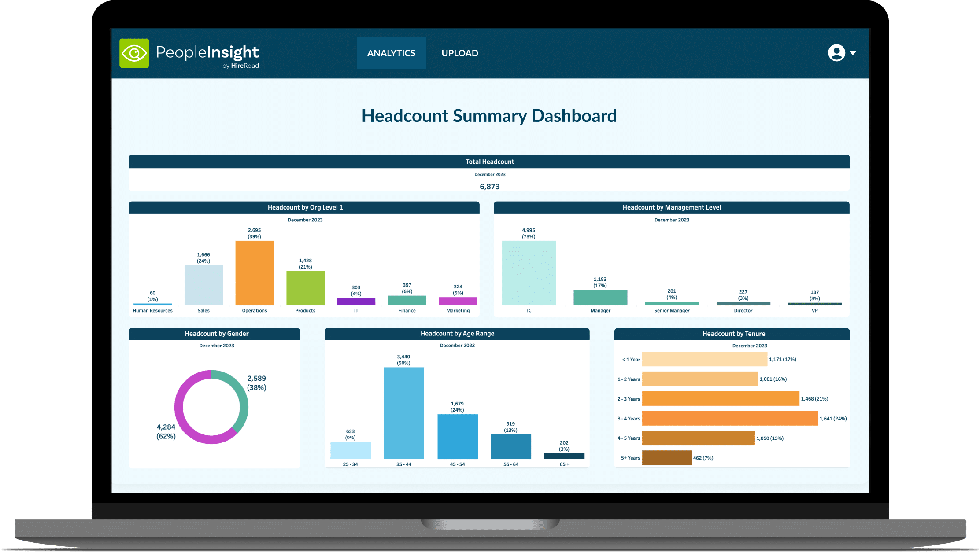This screenshot has width=980, height=552.
Task: Click the 3 - 4 Years tenure bar
Action: (730, 418)
